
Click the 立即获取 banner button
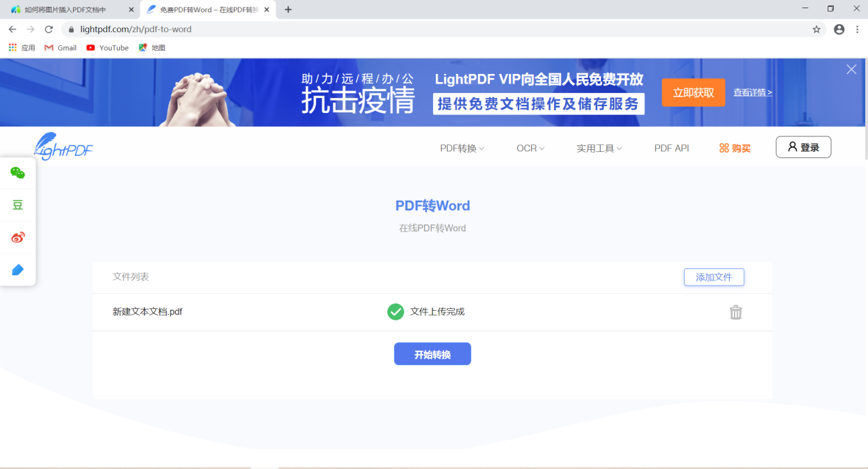pos(694,92)
